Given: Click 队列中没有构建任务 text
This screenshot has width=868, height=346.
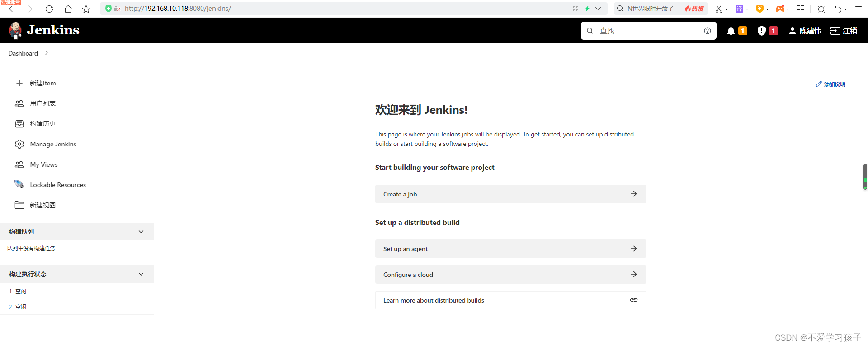Looking at the screenshot, I should coord(31,248).
